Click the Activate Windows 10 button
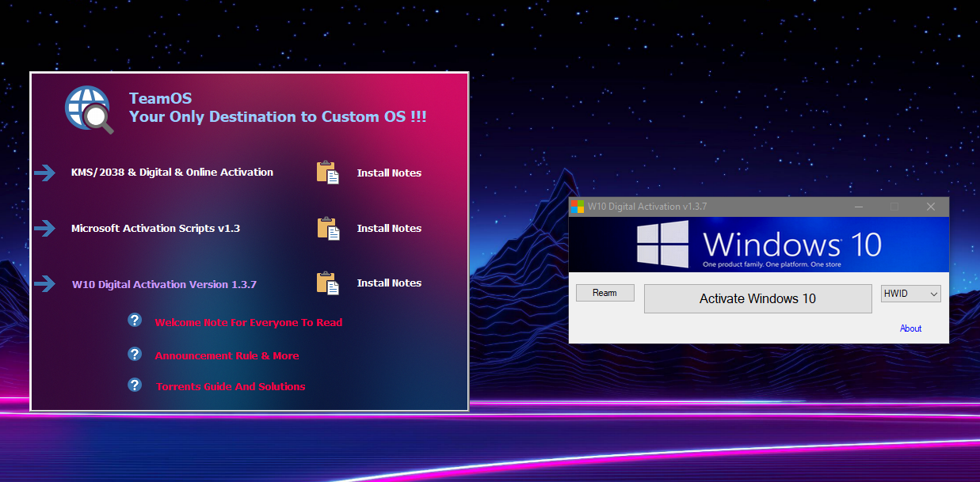This screenshot has width=980, height=482. click(x=757, y=298)
